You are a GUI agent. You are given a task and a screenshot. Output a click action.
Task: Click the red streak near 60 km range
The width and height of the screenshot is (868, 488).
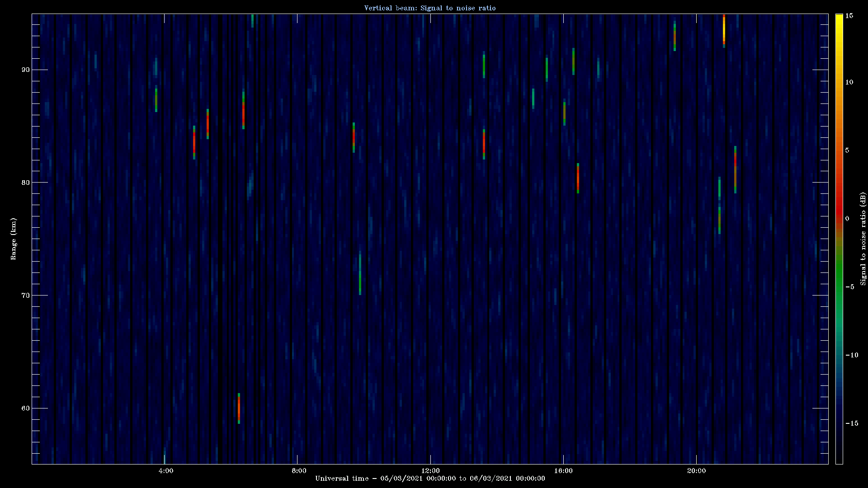point(239,408)
